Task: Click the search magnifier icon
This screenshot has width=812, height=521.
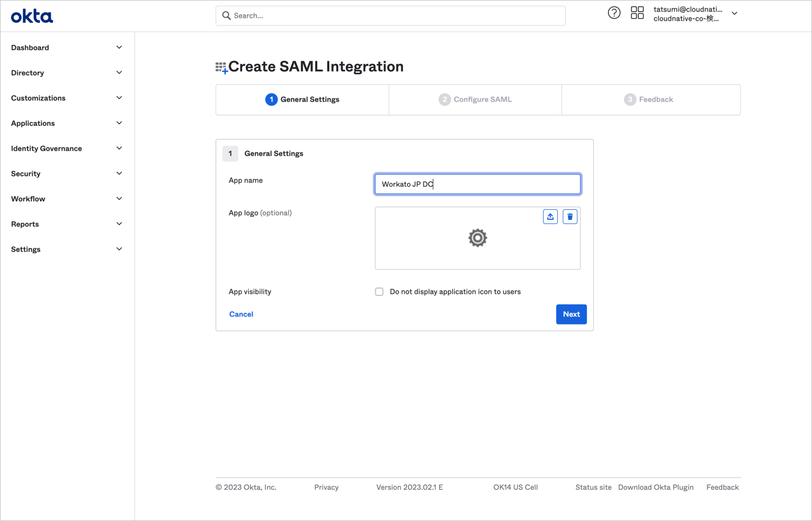Action: click(226, 15)
